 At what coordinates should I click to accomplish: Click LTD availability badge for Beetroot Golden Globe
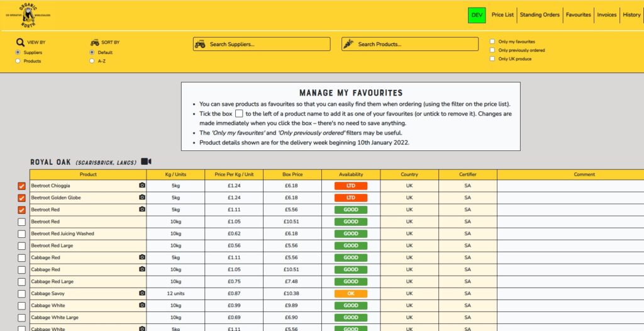coord(351,198)
